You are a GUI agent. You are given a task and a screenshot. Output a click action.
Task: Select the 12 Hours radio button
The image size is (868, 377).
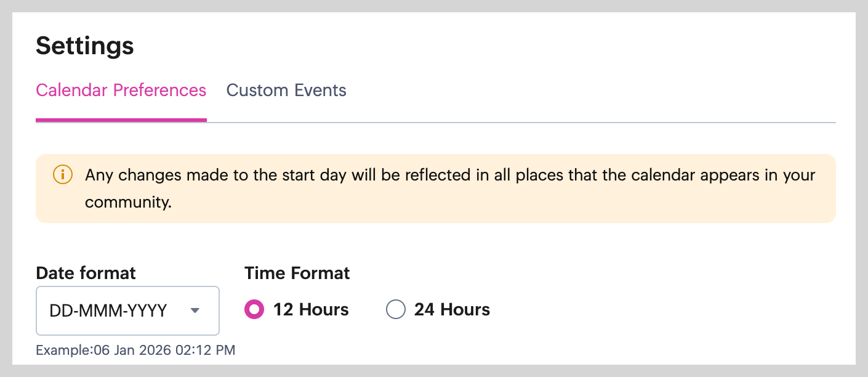254,309
